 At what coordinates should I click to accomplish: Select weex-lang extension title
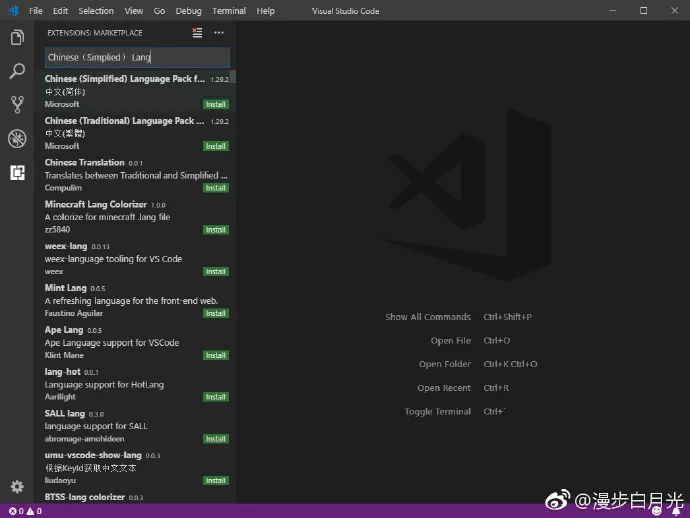(x=66, y=246)
